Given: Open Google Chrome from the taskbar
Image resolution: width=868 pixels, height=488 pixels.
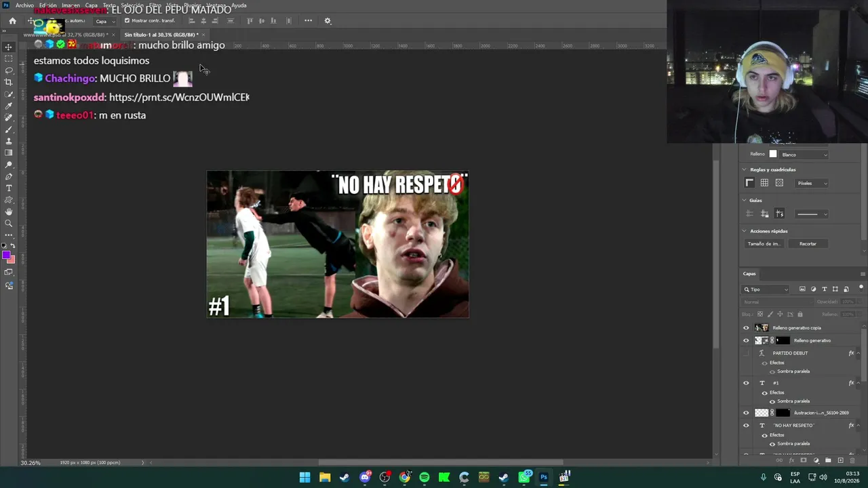Looking at the screenshot, I should pyautogui.click(x=404, y=477).
